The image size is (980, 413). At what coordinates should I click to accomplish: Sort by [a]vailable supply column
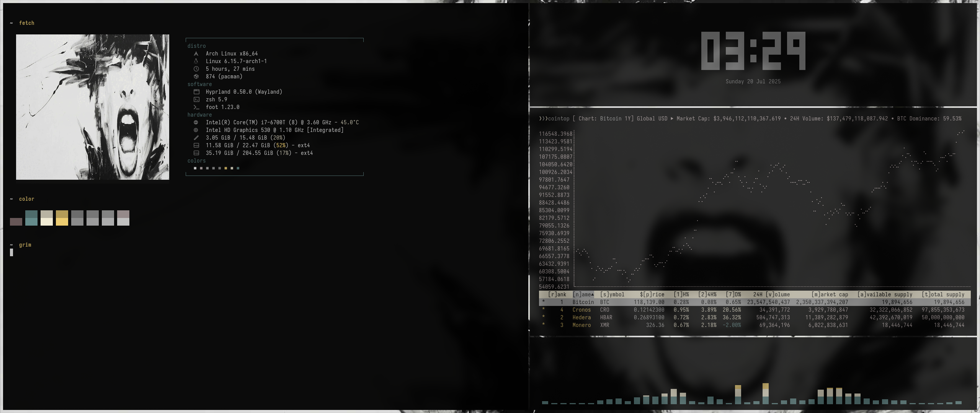tap(885, 294)
